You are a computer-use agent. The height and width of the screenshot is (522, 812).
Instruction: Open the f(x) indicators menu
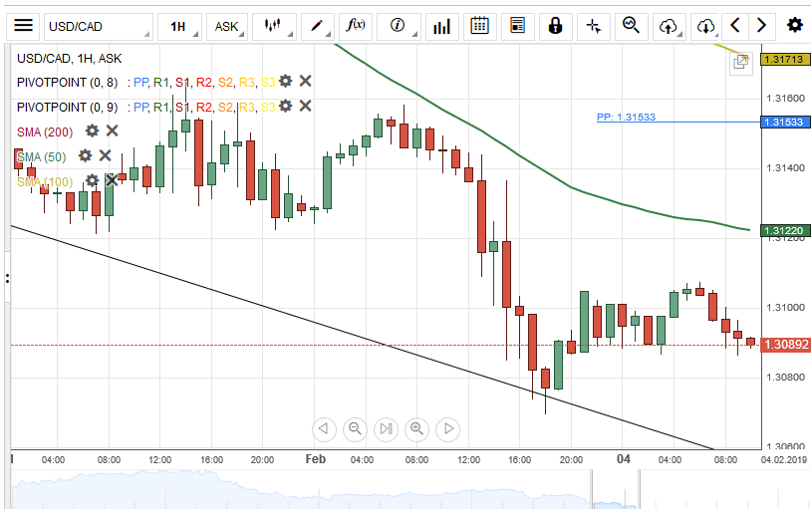click(355, 26)
